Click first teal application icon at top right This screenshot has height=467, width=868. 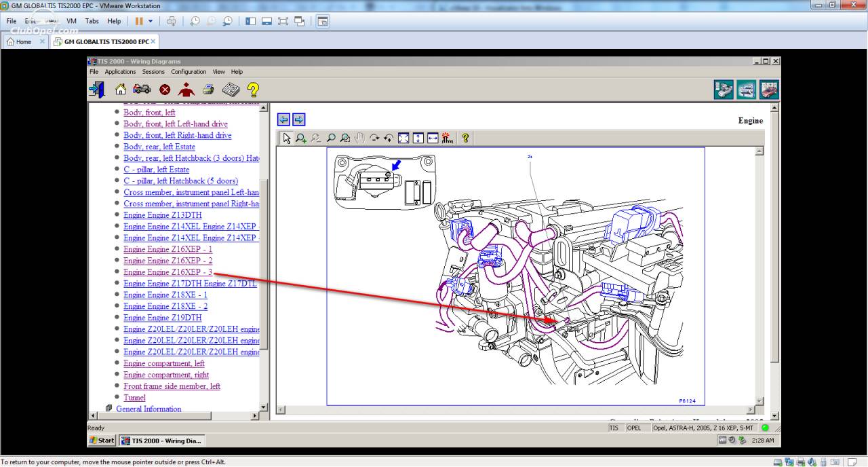(724, 90)
